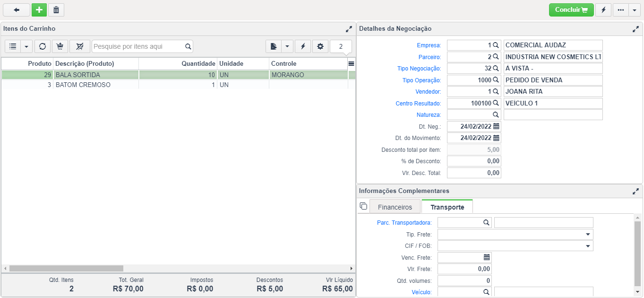Click the Qtd. volumes input field
644x298 pixels.
coord(464,280)
